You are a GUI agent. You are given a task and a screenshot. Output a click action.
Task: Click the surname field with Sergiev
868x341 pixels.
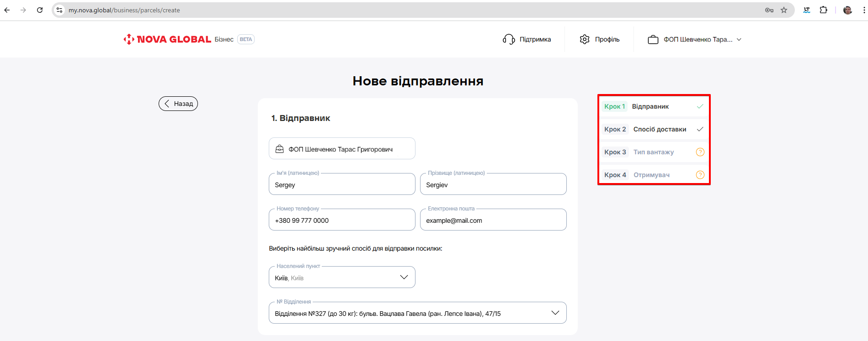[x=493, y=185]
